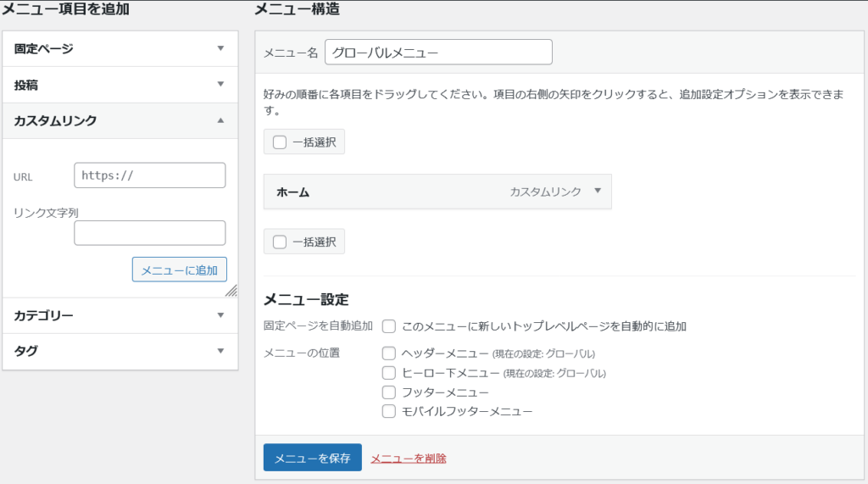Expand the カテゴリー section arrow
Viewport: 868px width, 484px height.
click(x=220, y=315)
